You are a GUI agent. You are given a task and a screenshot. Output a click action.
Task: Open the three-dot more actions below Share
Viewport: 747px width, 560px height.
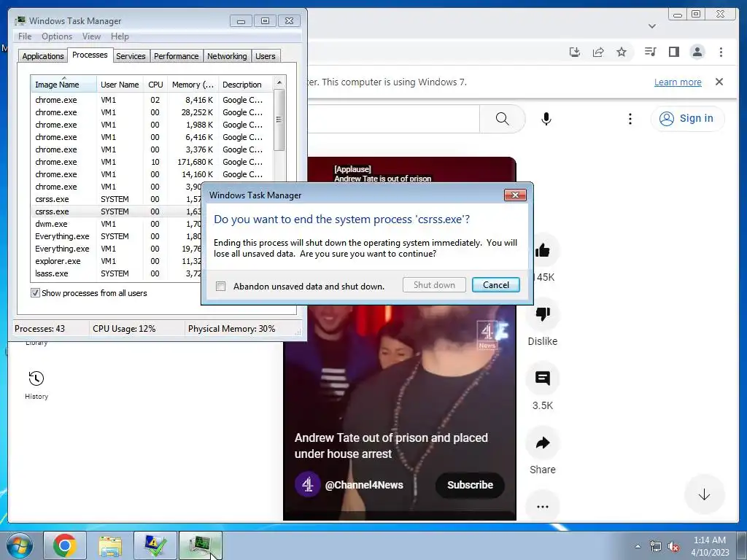point(543,507)
